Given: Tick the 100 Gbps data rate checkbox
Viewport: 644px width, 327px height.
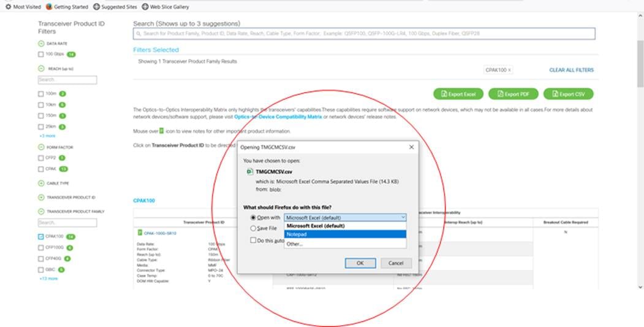Looking at the screenshot, I should point(40,54).
